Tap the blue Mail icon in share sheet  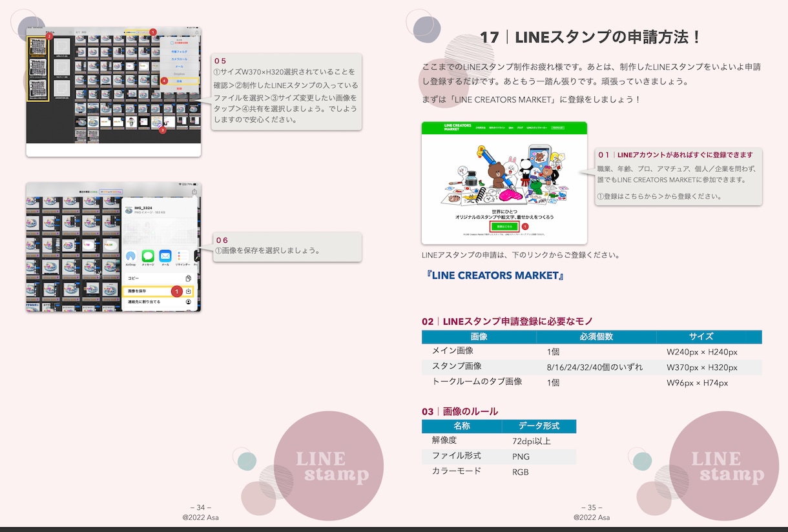(165, 256)
